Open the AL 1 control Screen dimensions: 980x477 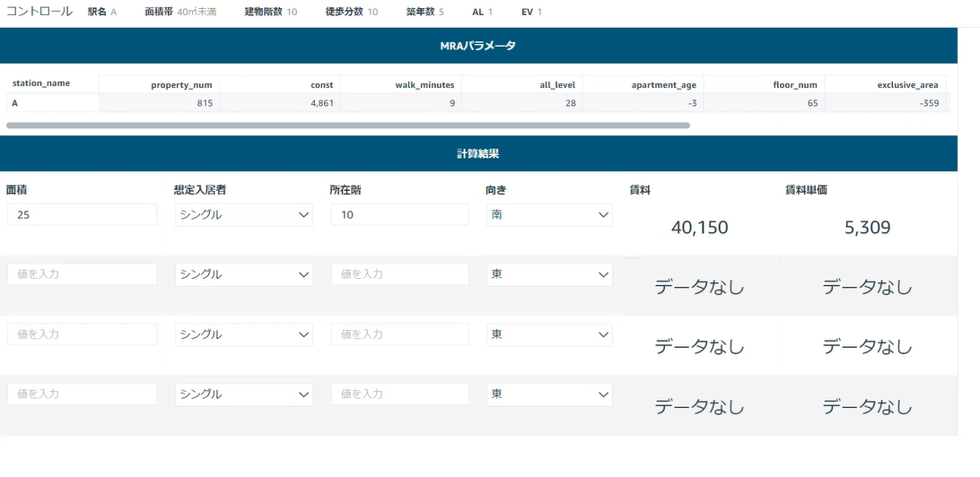coord(483,12)
